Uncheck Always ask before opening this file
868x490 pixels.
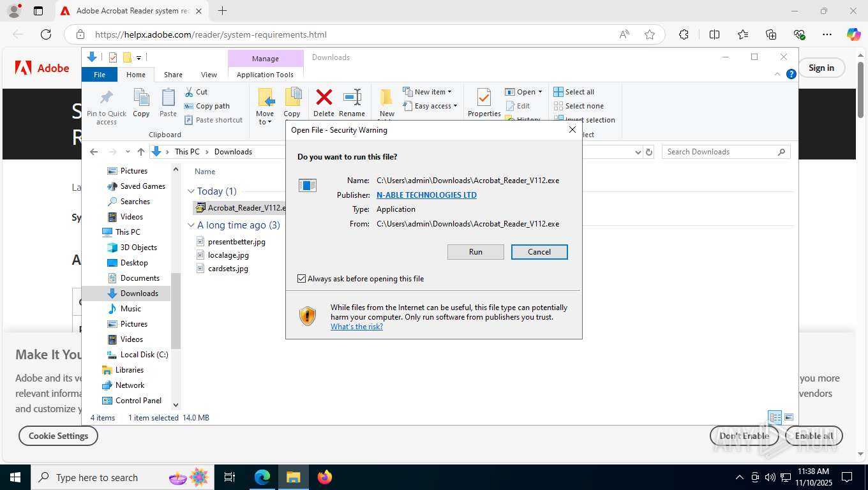pos(302,279)
